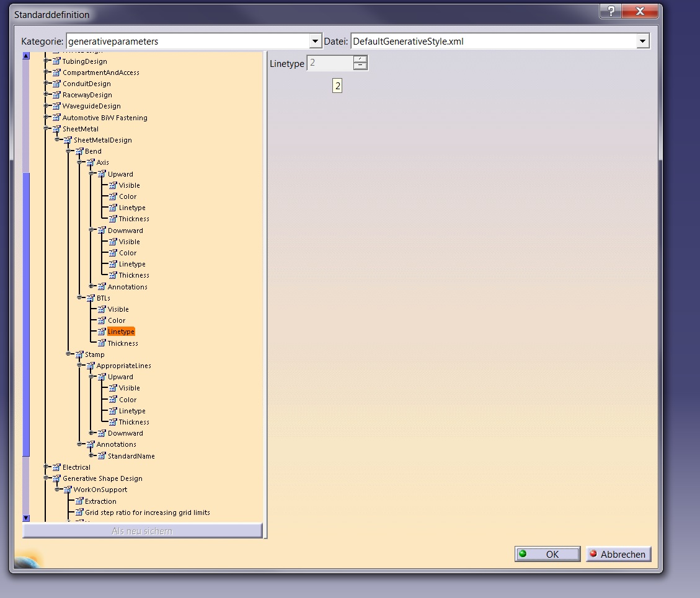Click Grid step ratio node icon
Image resolution: width=700 pixels, height=598 pixels.
(x=79, y=512)
